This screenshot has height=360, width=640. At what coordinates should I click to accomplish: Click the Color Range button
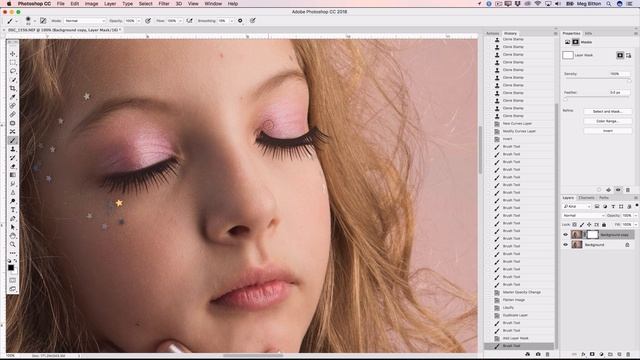(607, 121)
